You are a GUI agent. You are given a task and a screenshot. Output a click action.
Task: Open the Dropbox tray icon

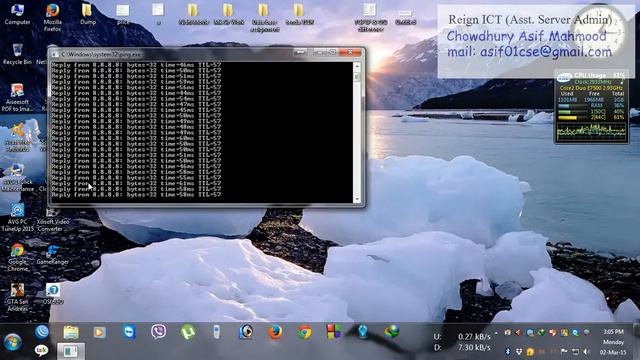[519, 351]
